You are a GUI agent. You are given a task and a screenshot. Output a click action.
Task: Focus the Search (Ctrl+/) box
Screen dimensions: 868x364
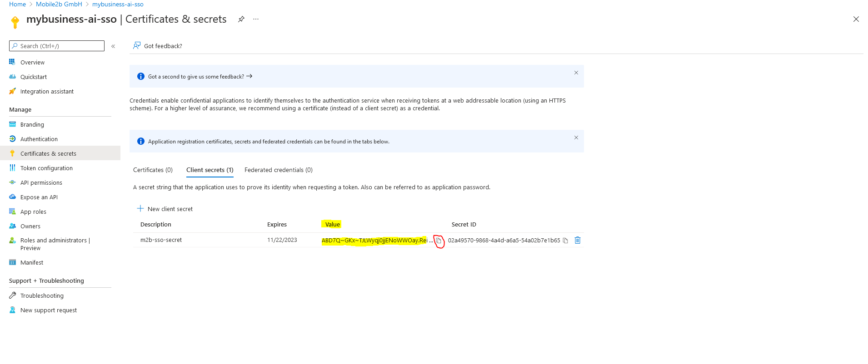(x=57, y=46)
